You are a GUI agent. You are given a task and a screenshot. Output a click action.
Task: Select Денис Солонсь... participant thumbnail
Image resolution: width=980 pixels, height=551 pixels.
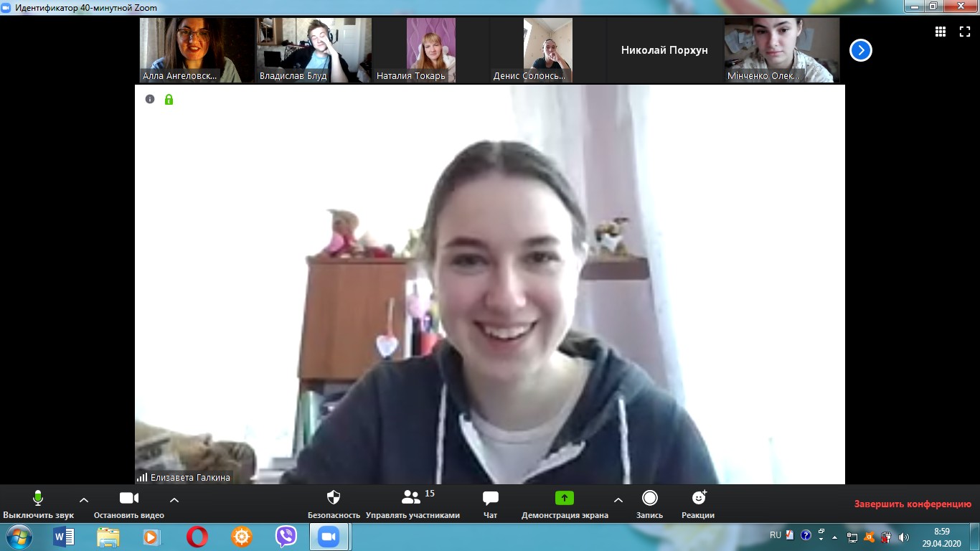pos(548,50)
